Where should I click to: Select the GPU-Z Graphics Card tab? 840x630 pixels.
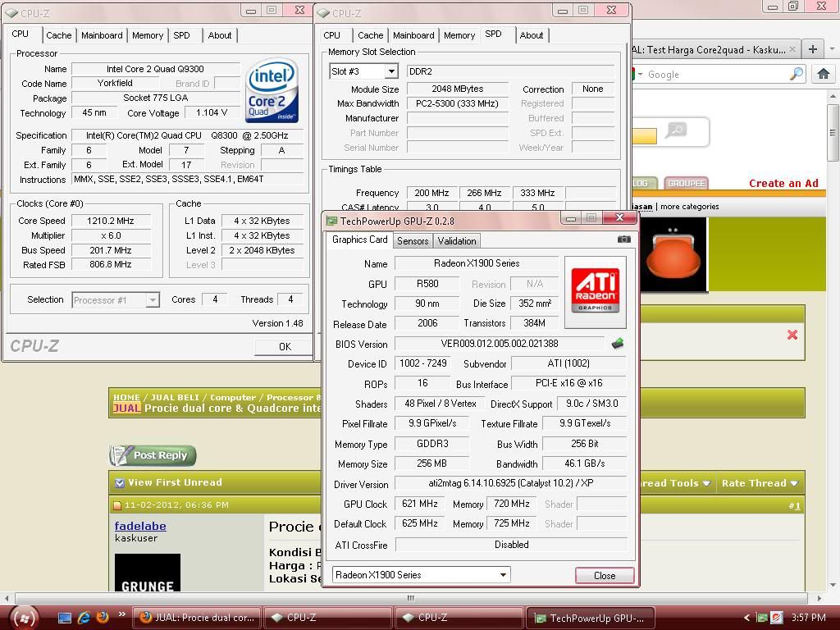click(359, 240)
